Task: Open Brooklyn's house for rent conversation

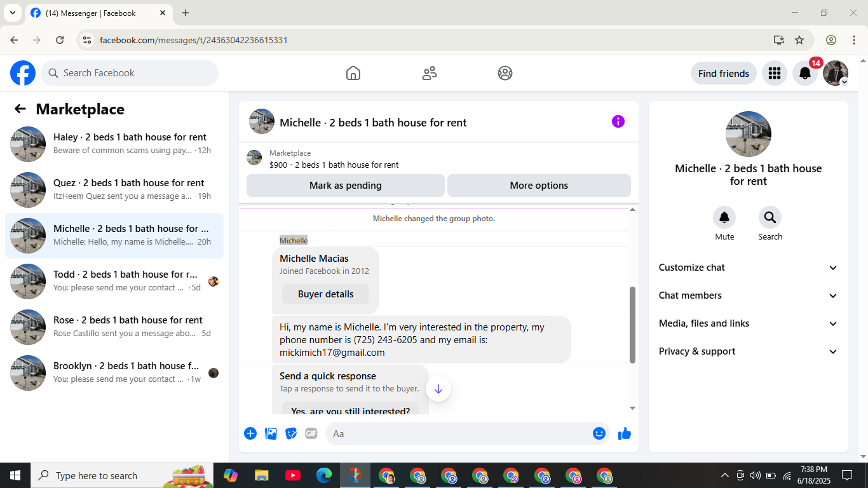Action: [114, 373]
